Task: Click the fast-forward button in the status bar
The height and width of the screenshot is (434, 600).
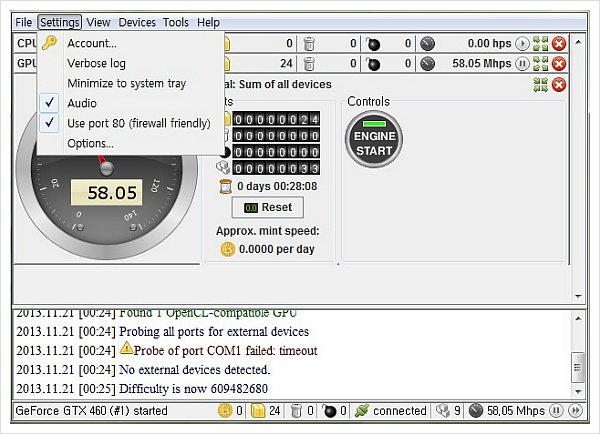Action: [577, 411]
